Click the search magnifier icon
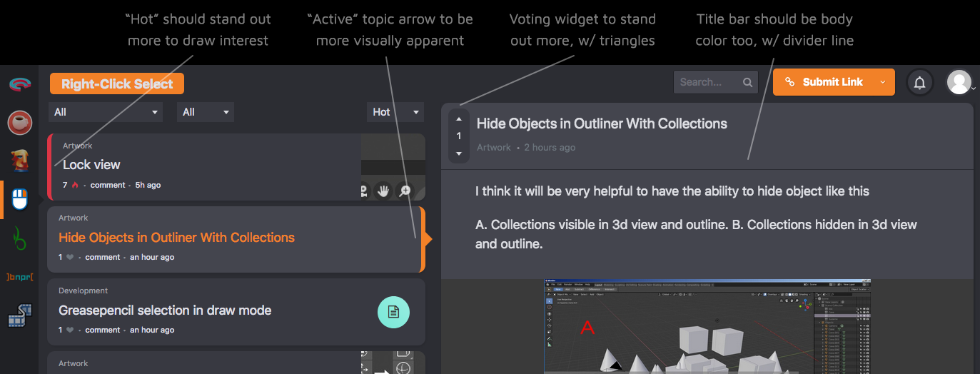980x374 pixels. [x=747, y=82]
